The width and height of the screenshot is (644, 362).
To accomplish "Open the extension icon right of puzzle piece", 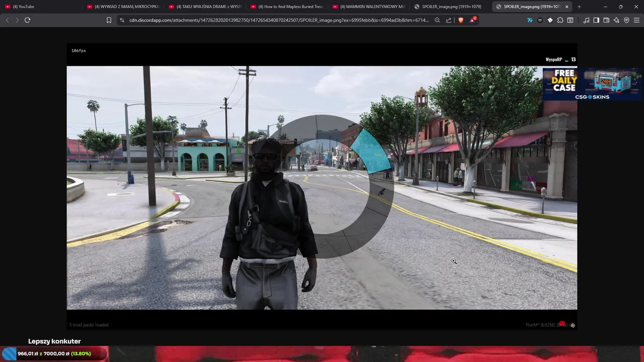I will [x=570, y=20].
